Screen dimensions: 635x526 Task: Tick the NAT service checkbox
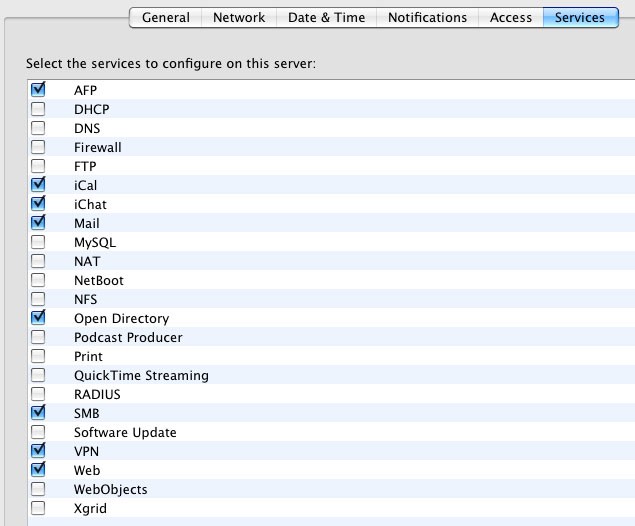coord(38,261)
